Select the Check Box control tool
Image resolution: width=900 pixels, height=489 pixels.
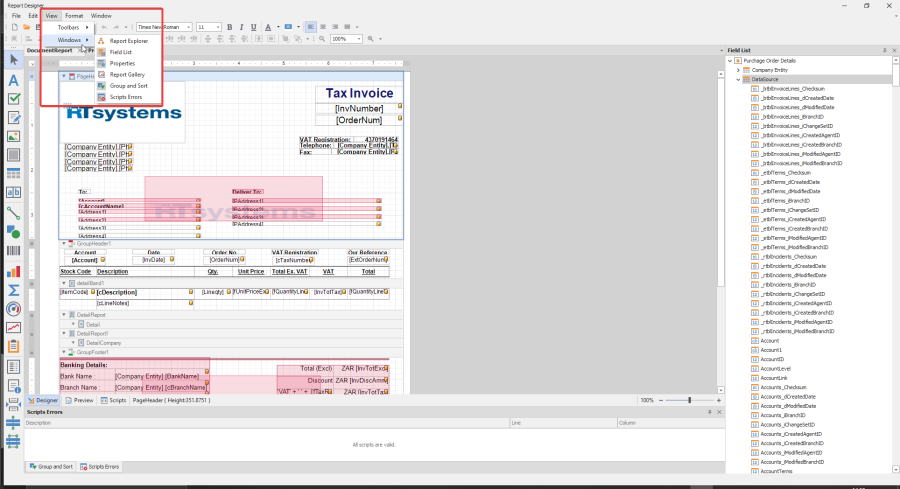tap(14, 99)
